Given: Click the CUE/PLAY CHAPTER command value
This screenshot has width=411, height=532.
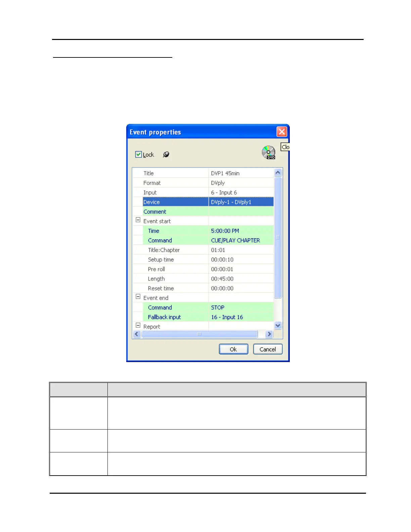Looking at the screenshot, I should point(235,240).
